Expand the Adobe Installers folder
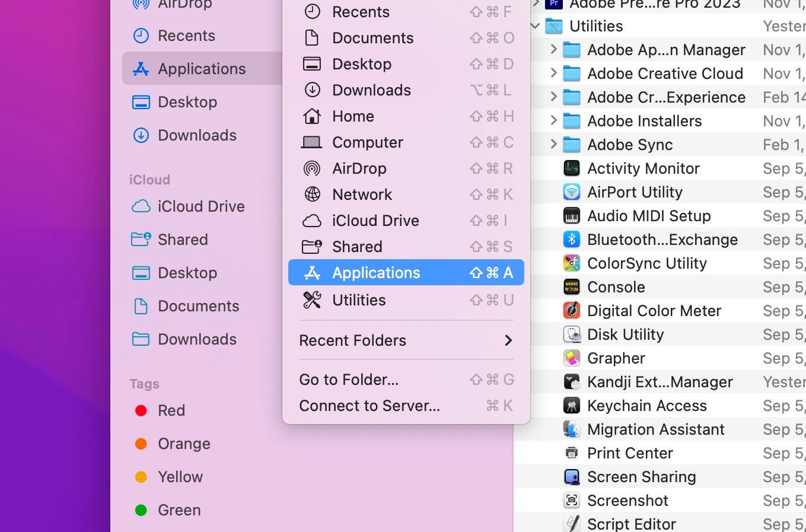This screenshot has height=532, width=806. [x=553, y=120]
